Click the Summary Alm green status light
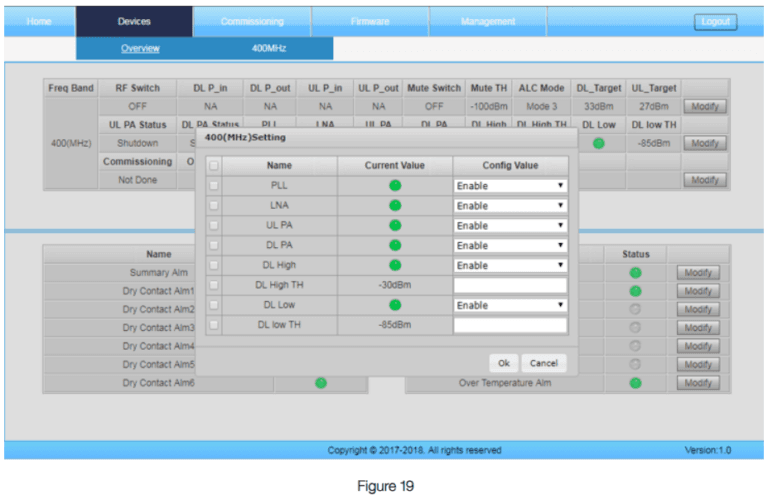768x500 pixels. [635, 272]
